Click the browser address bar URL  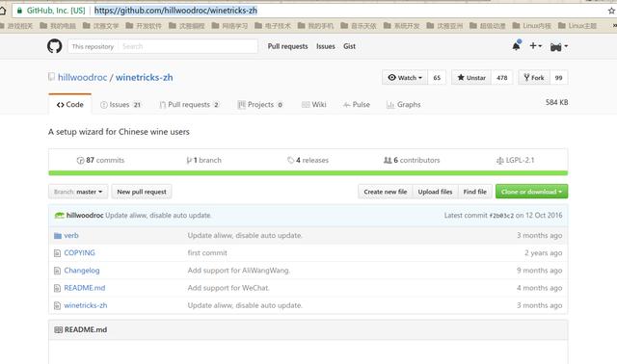tap(175, 11)
